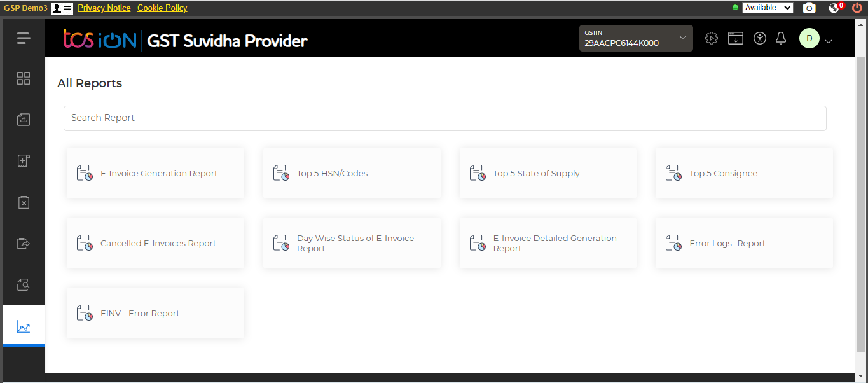Click the GST Suvidha Provider title
The width and height of the screenshot is (868, 383).
(227, 41)
